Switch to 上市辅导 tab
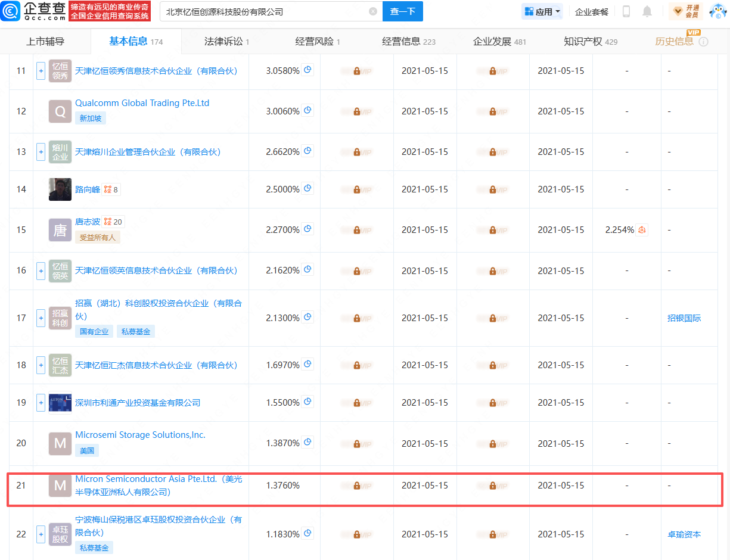 coord(45,41)
